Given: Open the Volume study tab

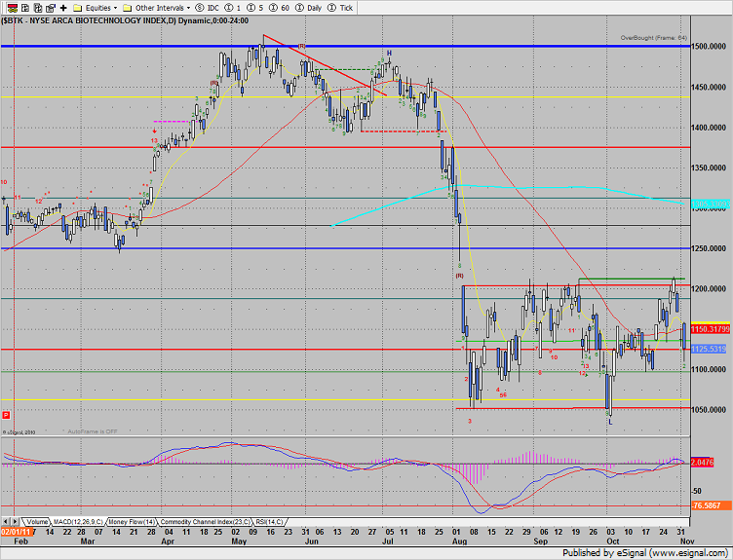Looking at the screenshot, I should (36, 522).
